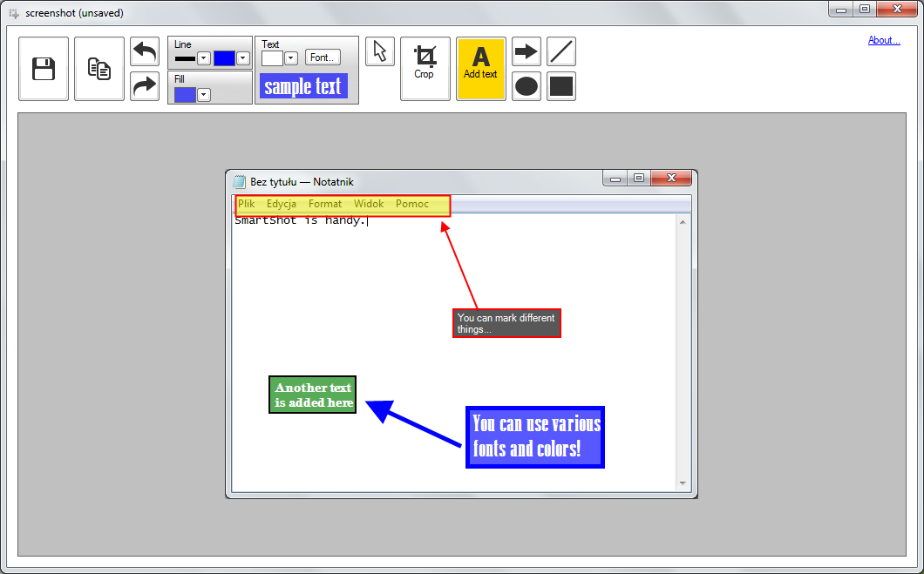
Task: Copy the screenshot to clipboard
Action: (99, 69)
